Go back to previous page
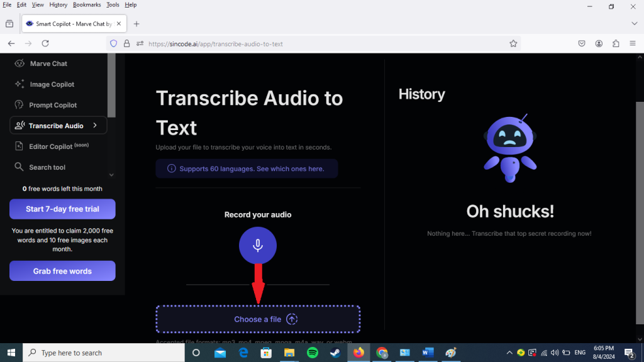This screenshot has height=362, width=644. point(11,43)
